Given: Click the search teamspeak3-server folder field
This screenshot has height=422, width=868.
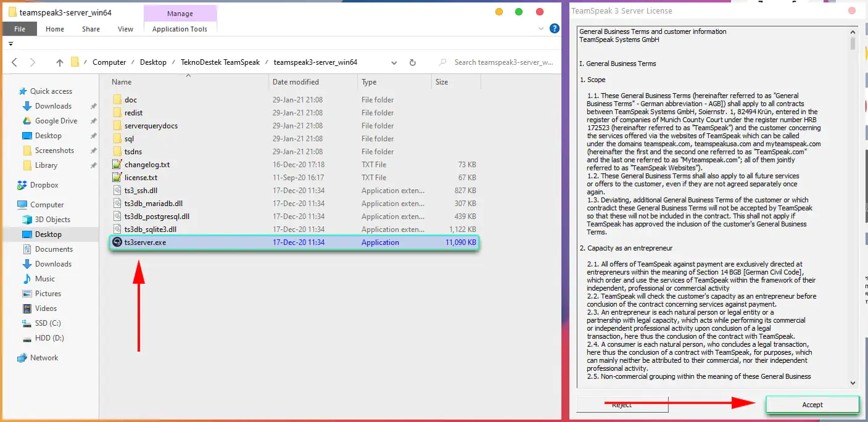Looking at the screenshot, I should point(503,62).
